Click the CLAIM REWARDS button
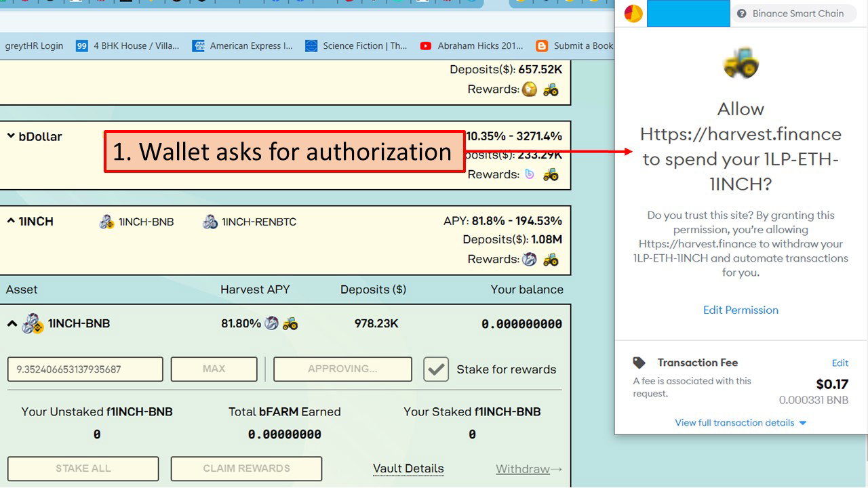This screenshot has width=868, height=488. point(246,468)
